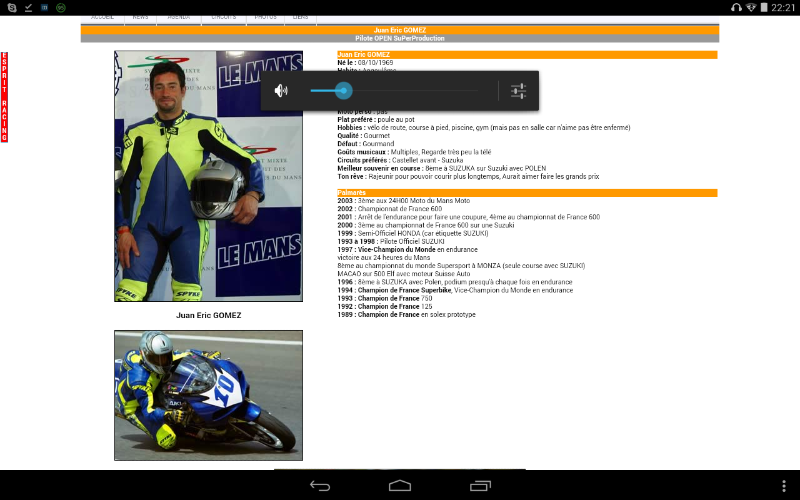The width and height of the screenshot is (800, 500).
Task: Open the ACCUEIL menu tab
Action: point(102,18)
